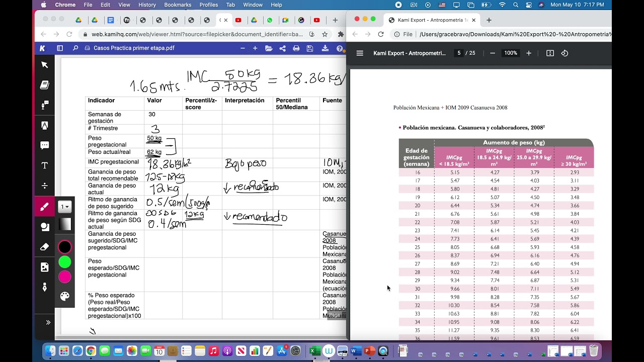644x362 pixels.
Task: Zoom out in the PDF viewer
Action: point(493,53)
